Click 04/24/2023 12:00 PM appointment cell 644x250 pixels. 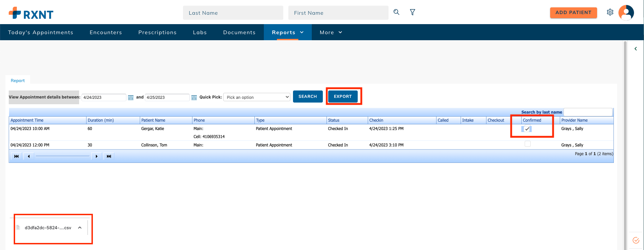pyautogui.click(x=30, y=145)
